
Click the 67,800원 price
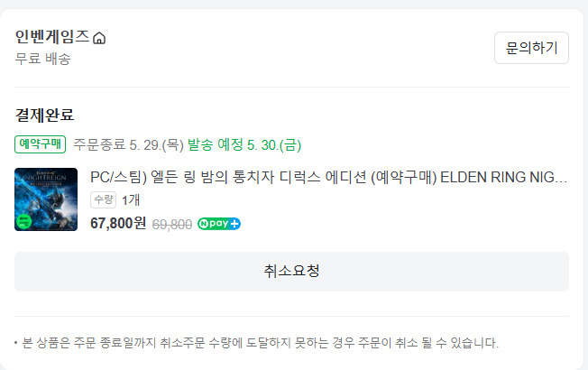118,223
